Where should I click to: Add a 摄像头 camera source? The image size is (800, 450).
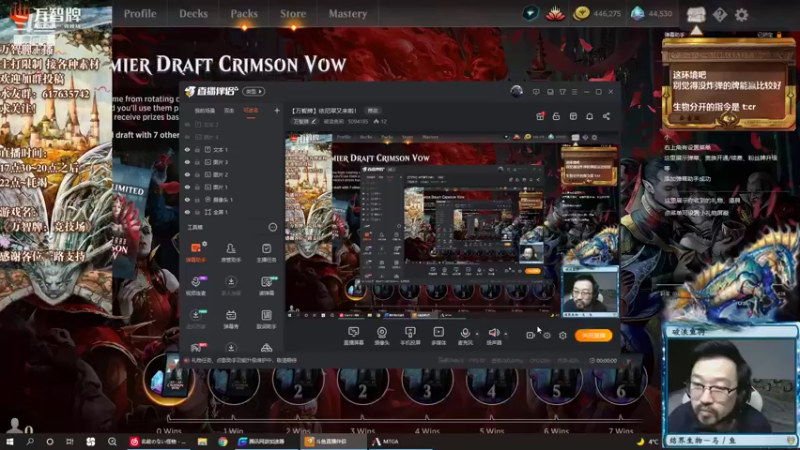pos(382,336)
